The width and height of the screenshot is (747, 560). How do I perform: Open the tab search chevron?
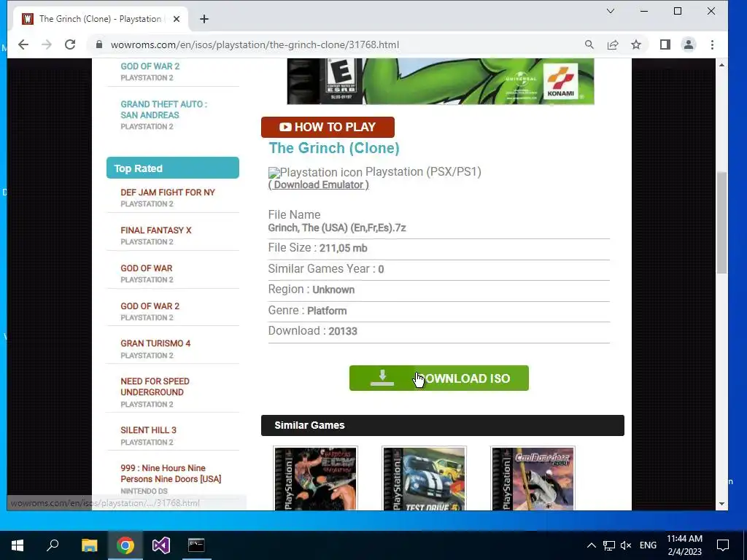pyautogui.click(x=611, y=11)
